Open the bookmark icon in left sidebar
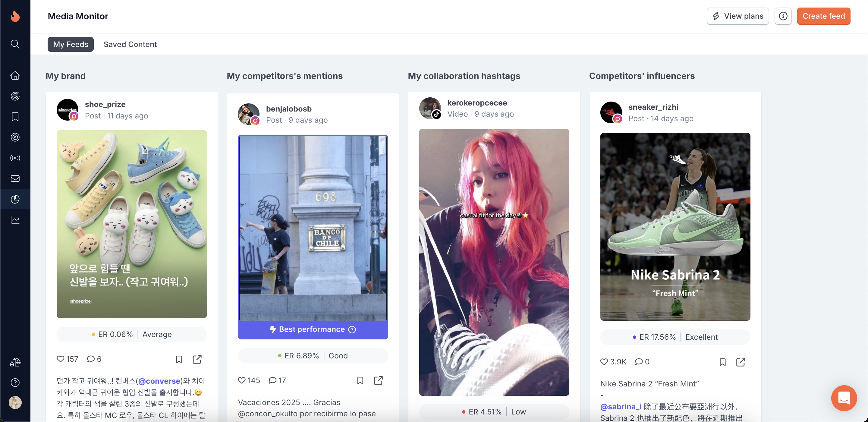The image size is (868, 422). coord(15,117)
